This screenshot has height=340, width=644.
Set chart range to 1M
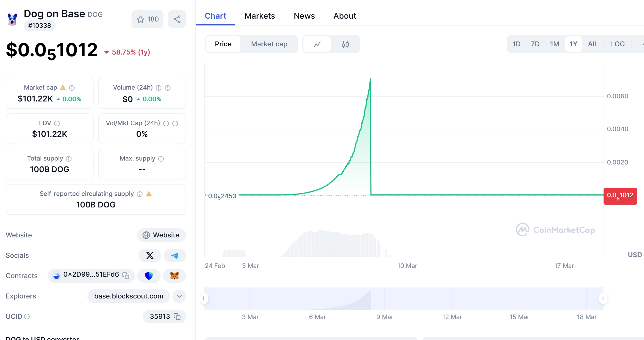pyautogui.click(x=555, y=44)
